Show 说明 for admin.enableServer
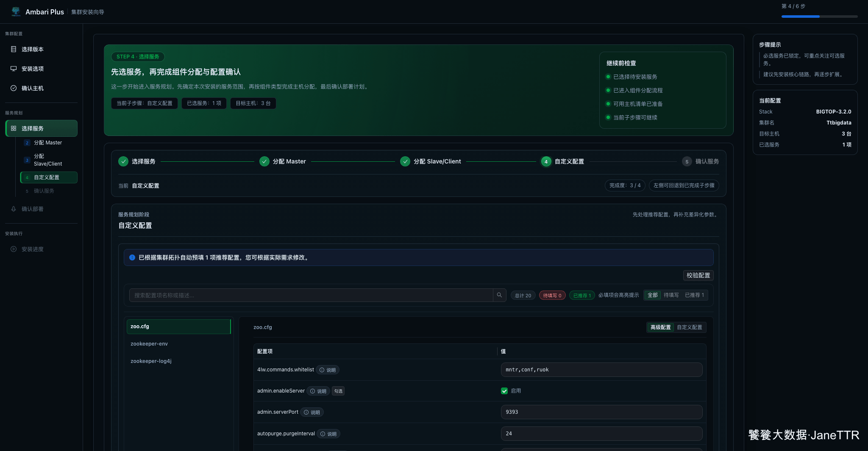 [x=318, y=391]
